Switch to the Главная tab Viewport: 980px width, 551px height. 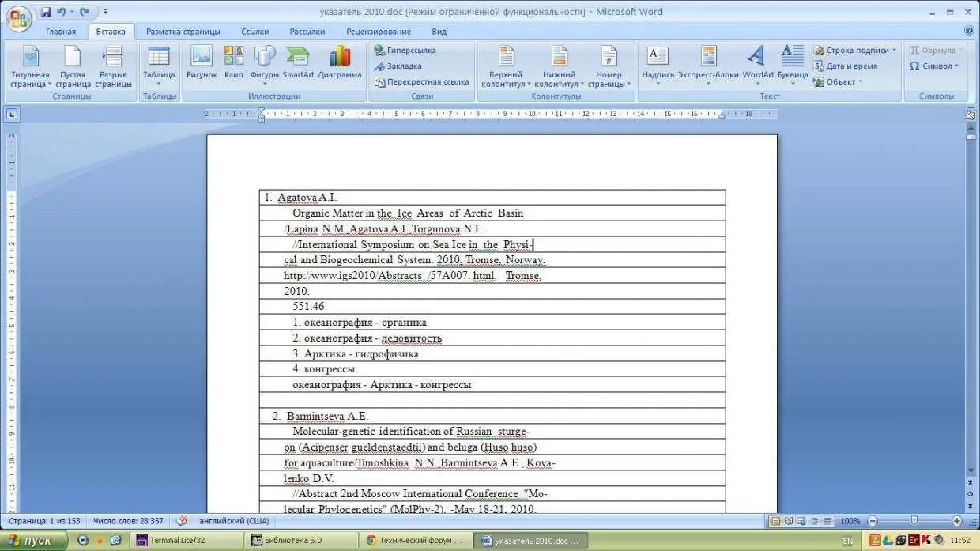tap(61, 32)
